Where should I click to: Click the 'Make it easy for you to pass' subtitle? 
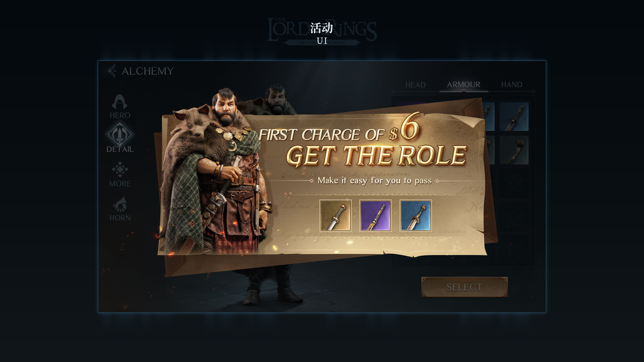pyautogui.click(x=375, y=180)
